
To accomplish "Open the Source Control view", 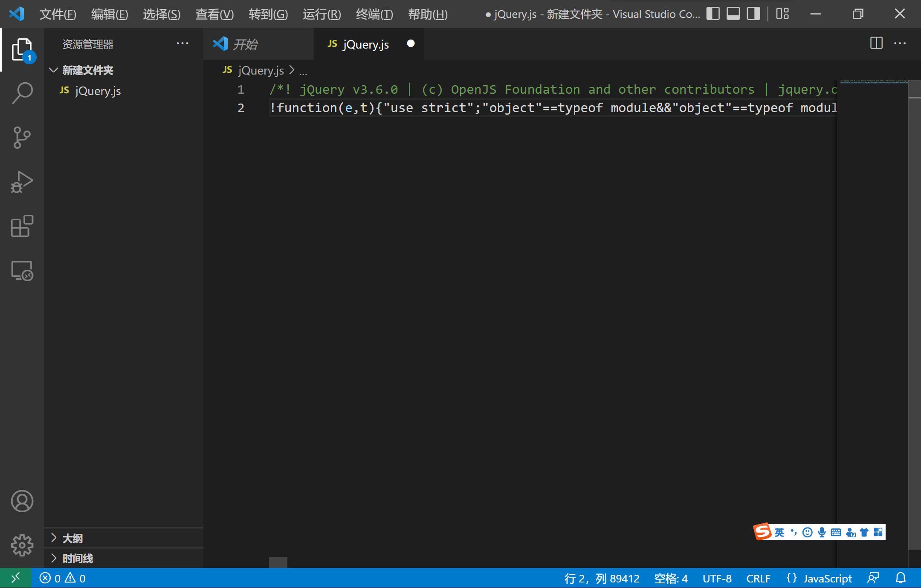I will click(22, 138).
